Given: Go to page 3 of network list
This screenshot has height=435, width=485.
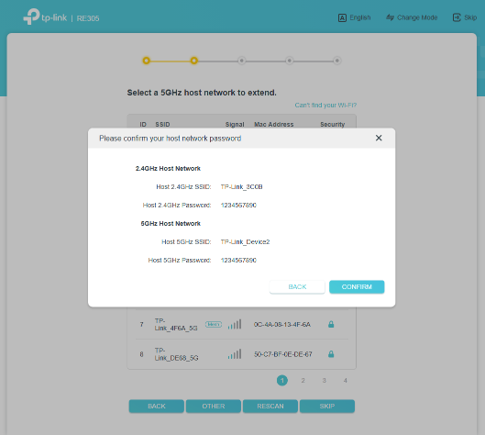Looking at the screenshot, I should pos(324,380).
